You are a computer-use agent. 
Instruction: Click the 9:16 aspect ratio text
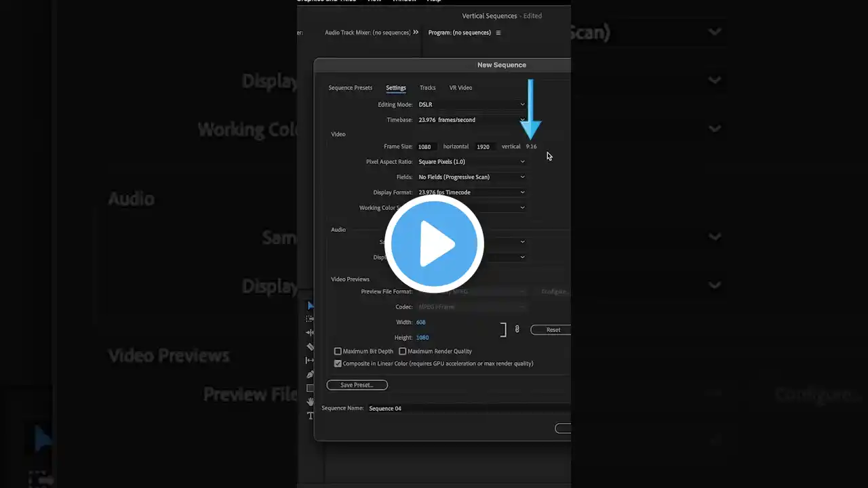(531, 146)
